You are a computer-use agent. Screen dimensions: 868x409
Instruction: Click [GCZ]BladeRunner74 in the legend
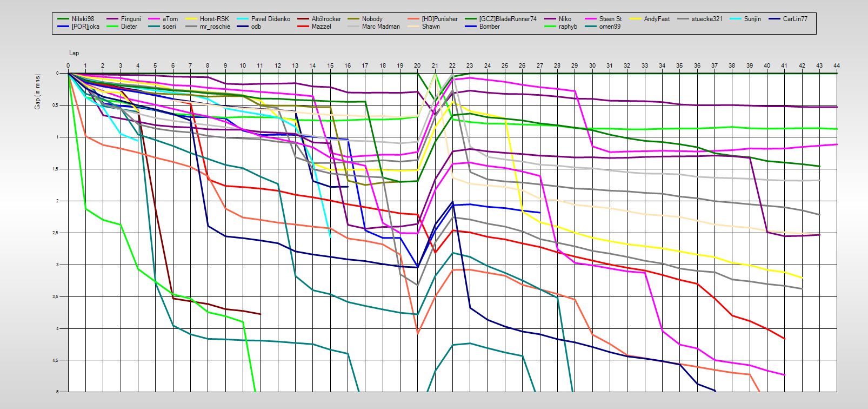[x=508, y=19]
